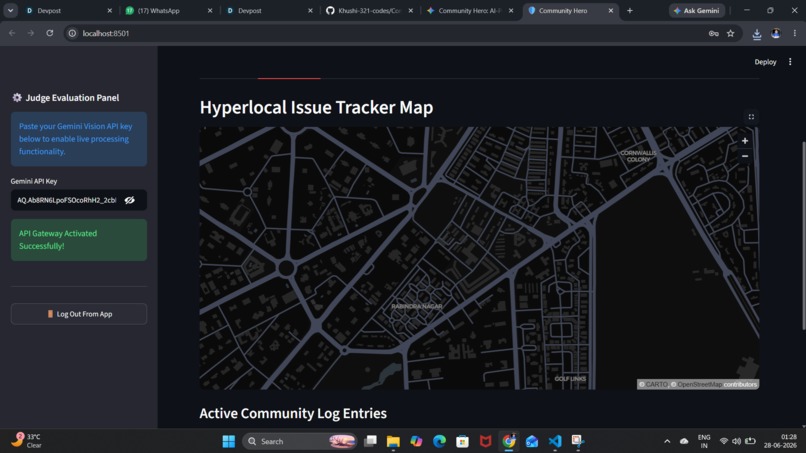Open the OpenStreetMap attribution link

click(700, 384)
